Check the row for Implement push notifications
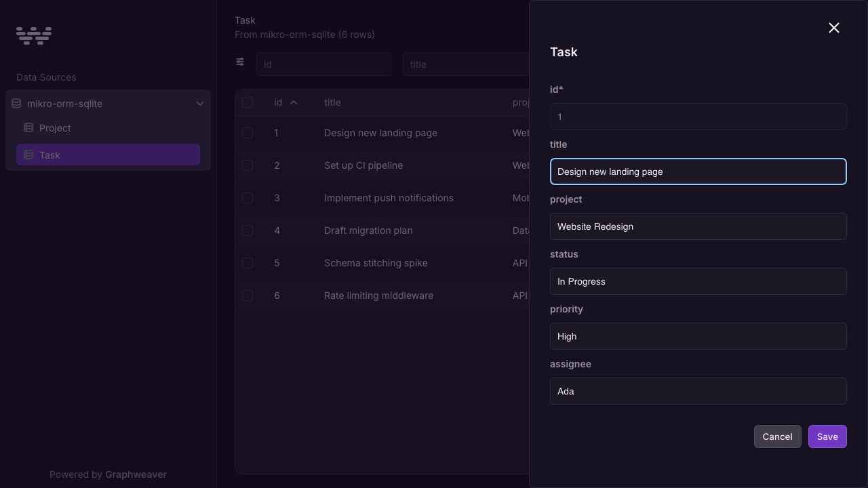This screenshot has height=488, width=868. click(x=248, y=198)
